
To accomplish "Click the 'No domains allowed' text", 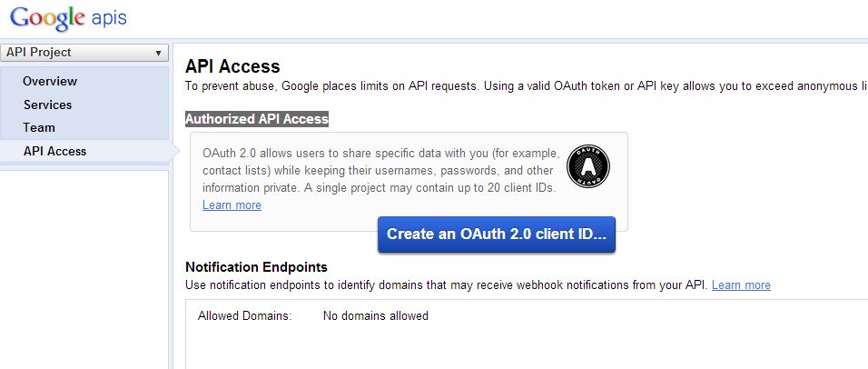I will coord(375,315).
